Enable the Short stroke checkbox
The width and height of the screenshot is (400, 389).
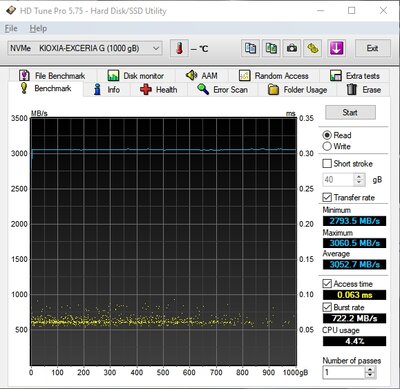(x=327, y=163)
